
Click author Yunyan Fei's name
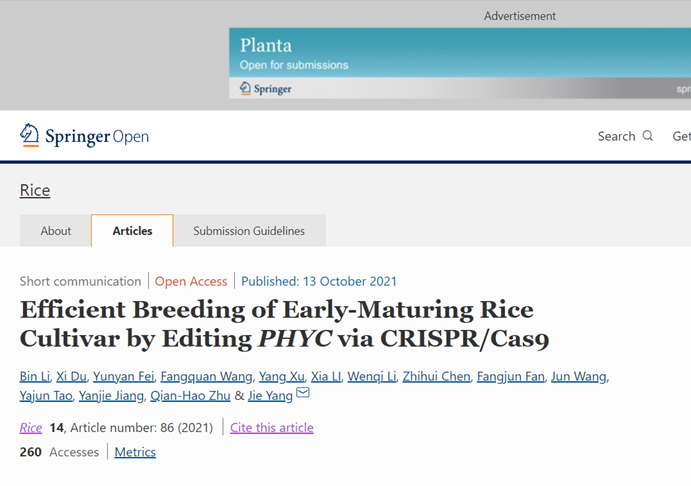(123, 376)
